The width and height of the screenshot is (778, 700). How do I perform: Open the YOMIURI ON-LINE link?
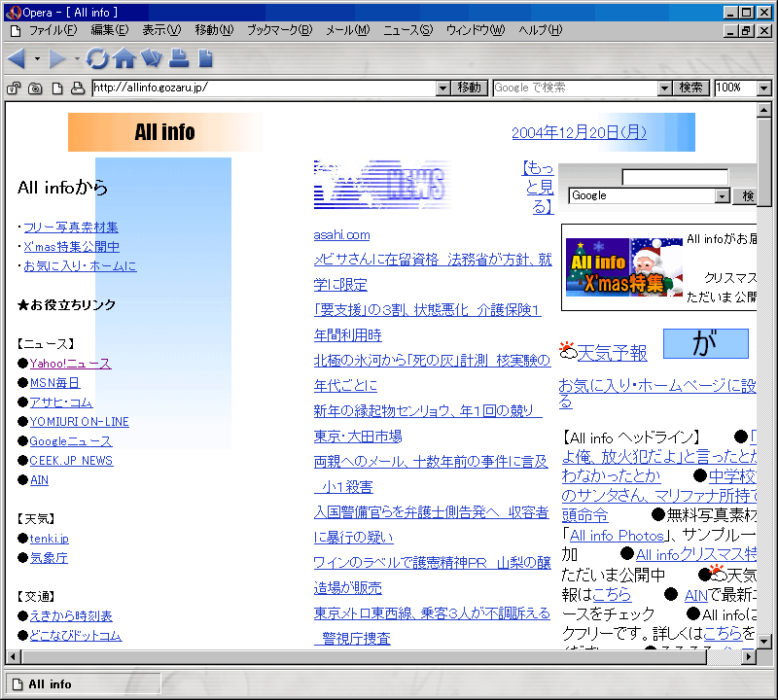[x=80, y=422]
